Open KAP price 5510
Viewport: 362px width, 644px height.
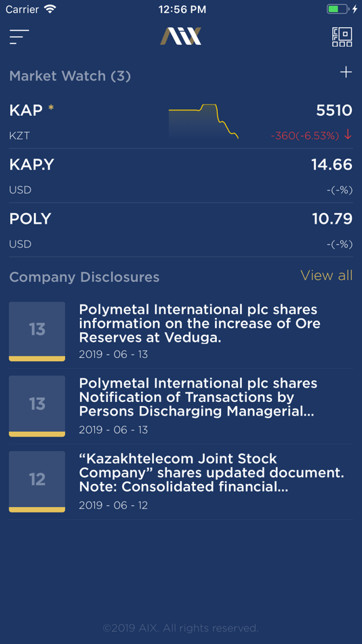point(334,110)
